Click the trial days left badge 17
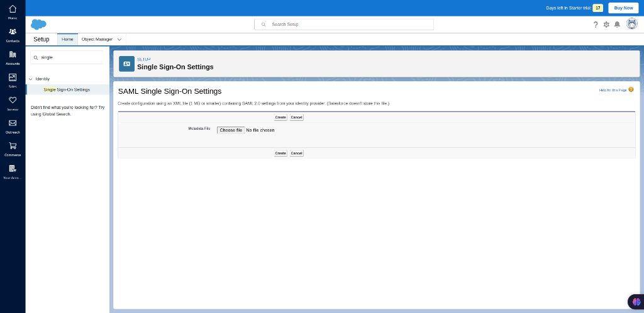The height and width of the screenshot is (313, 644). (597, 8)
